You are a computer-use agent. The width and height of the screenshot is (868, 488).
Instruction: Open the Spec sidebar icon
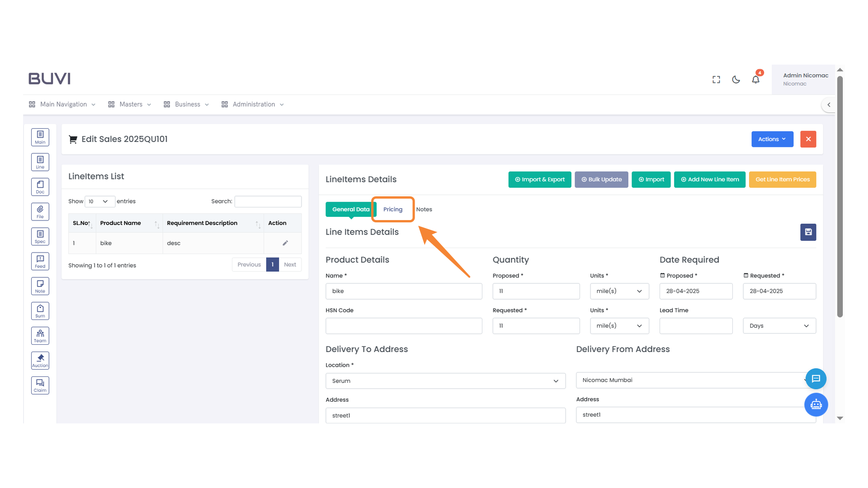[x=40, y=236]
